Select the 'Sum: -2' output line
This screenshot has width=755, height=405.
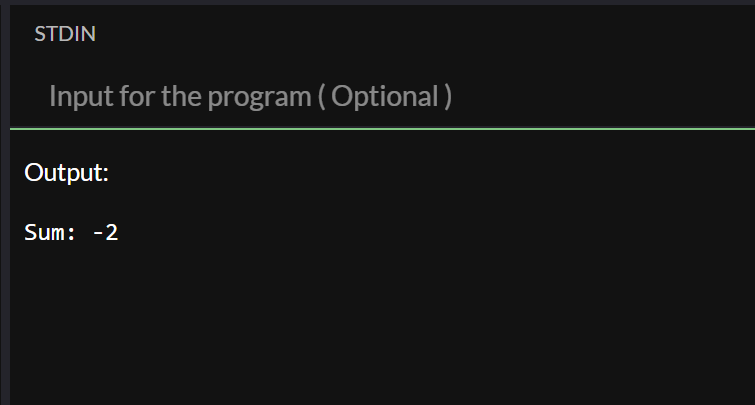pos(71,233)
